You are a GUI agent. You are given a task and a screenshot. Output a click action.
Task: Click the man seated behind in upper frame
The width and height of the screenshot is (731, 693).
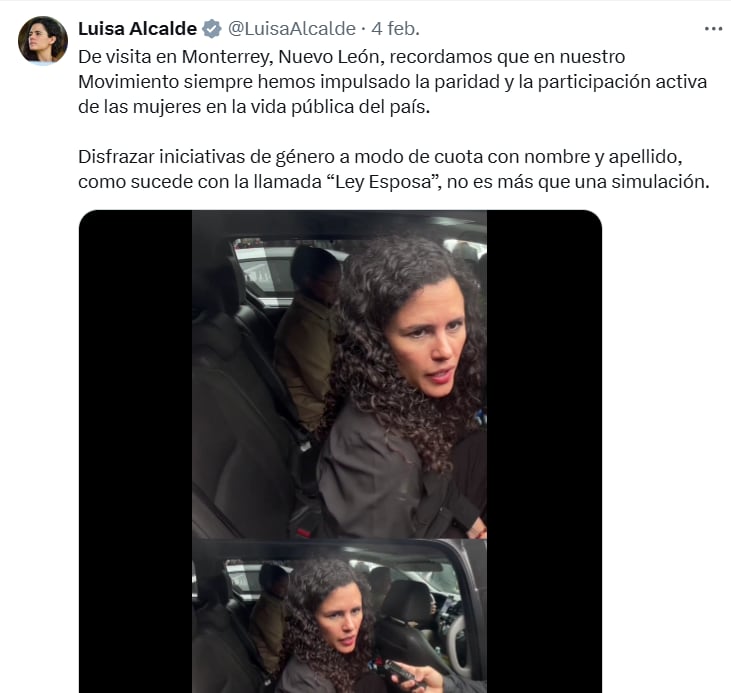click(309, 338)
